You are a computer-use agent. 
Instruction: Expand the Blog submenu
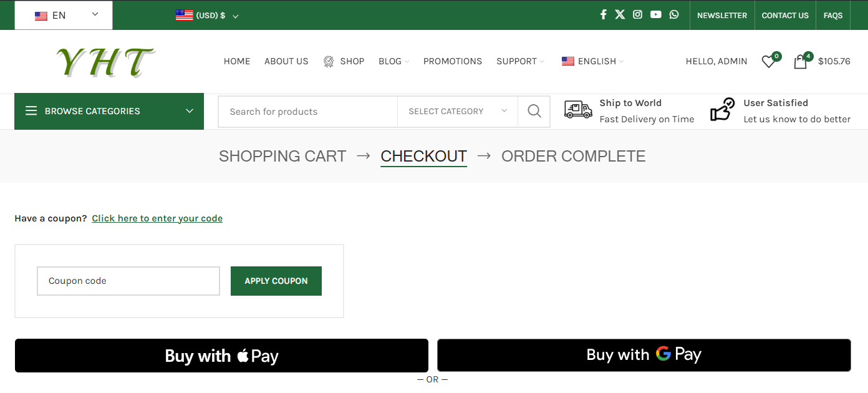coord(393,61)
